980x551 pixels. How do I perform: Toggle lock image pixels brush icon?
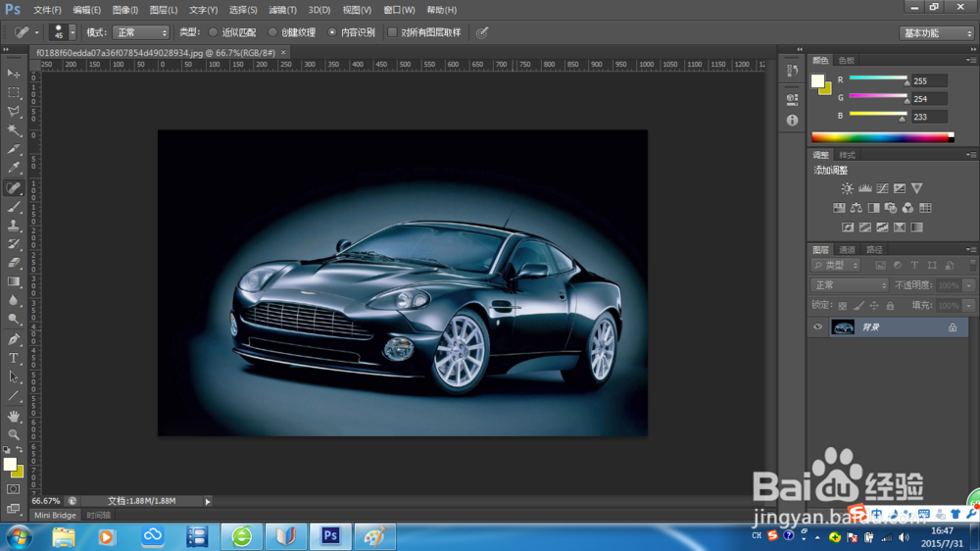(x=858, y=305)
